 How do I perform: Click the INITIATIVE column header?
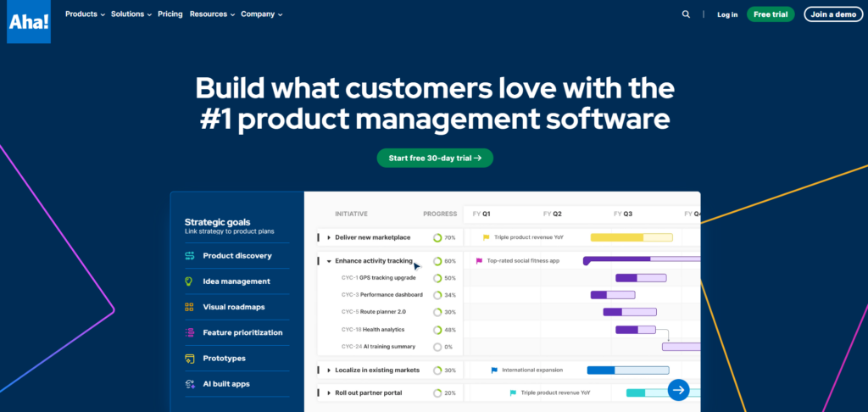tap(352, 214)
